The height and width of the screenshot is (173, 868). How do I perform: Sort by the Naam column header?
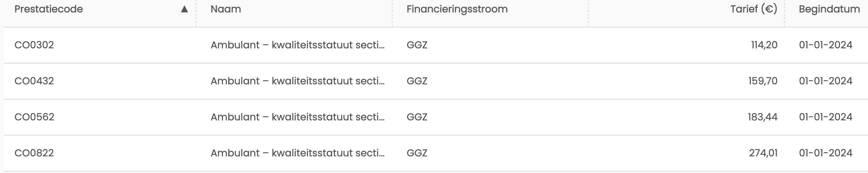coord(226,9)
